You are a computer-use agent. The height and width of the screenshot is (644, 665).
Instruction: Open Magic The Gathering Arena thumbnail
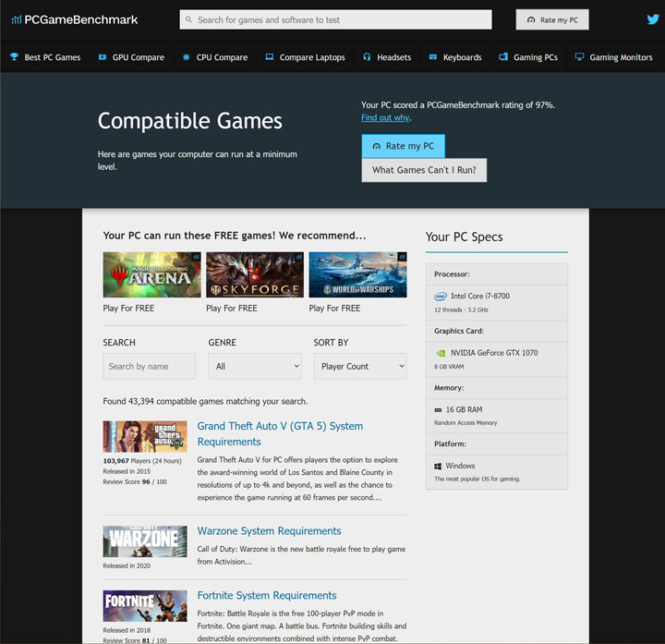click(151, 275)
